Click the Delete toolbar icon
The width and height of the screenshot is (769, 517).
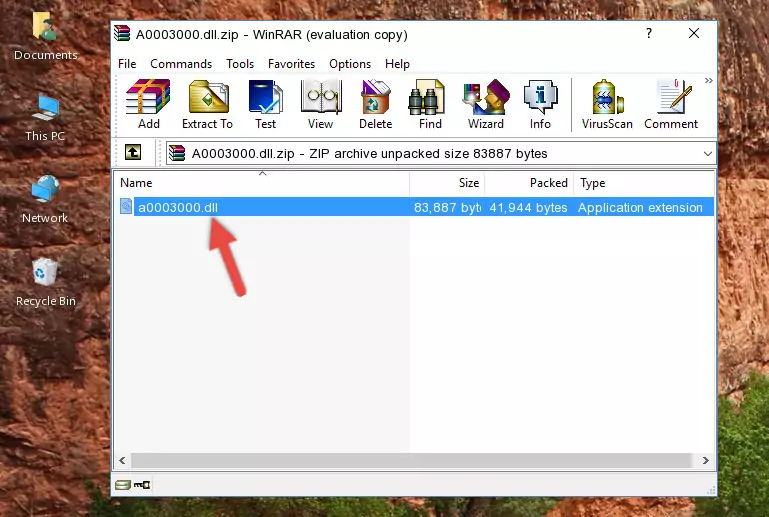(x=376, y=104)
